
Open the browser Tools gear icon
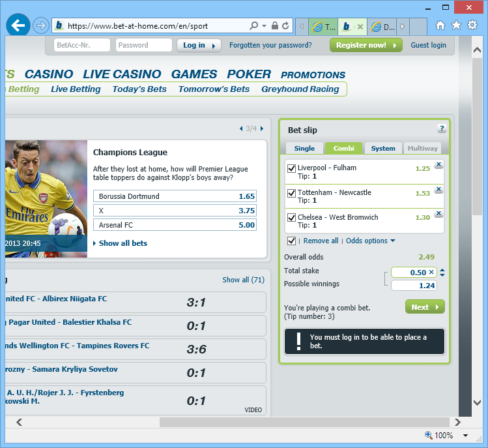pos(472,25)
